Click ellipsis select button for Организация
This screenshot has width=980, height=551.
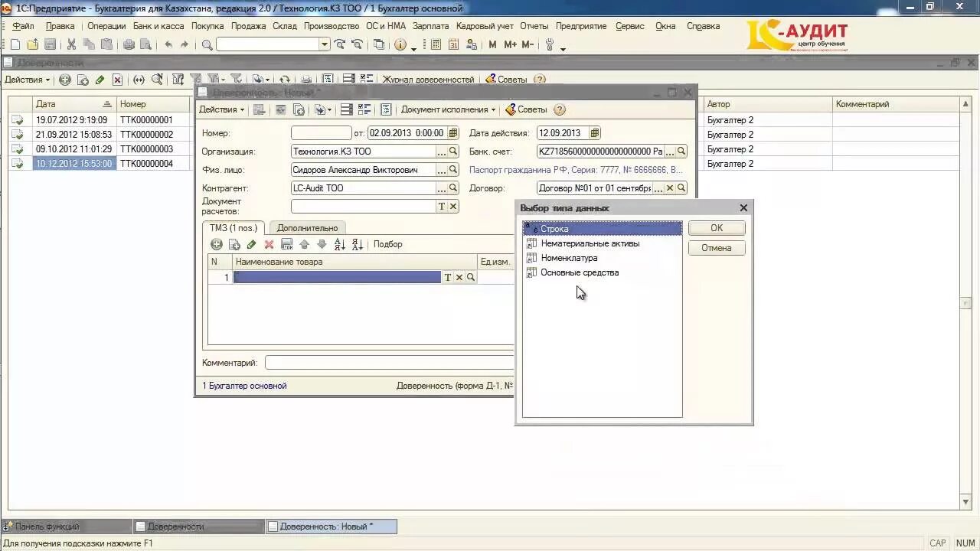pos(442,152)
